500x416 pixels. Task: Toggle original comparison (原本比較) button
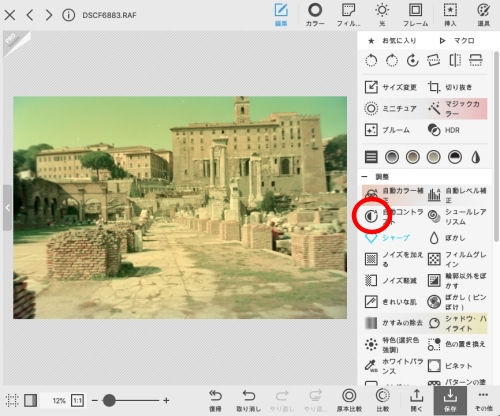coord(349,400)
